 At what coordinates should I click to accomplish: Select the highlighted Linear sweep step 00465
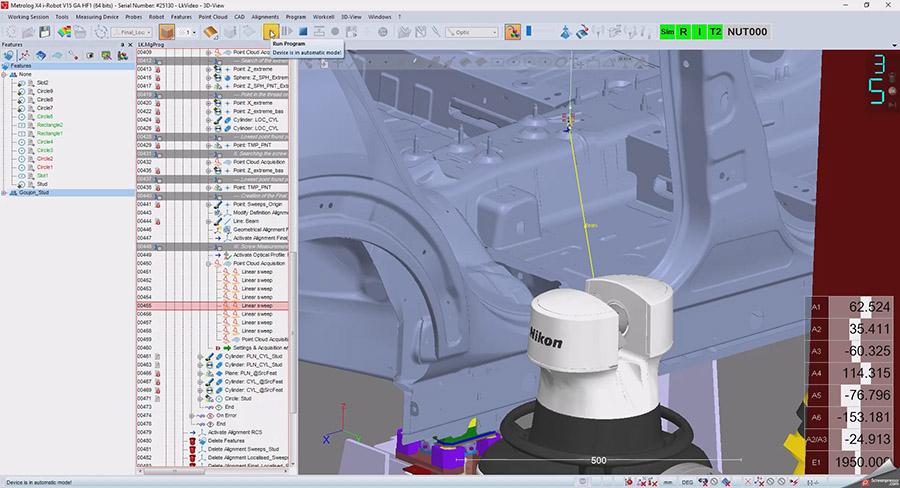point(257,306)
